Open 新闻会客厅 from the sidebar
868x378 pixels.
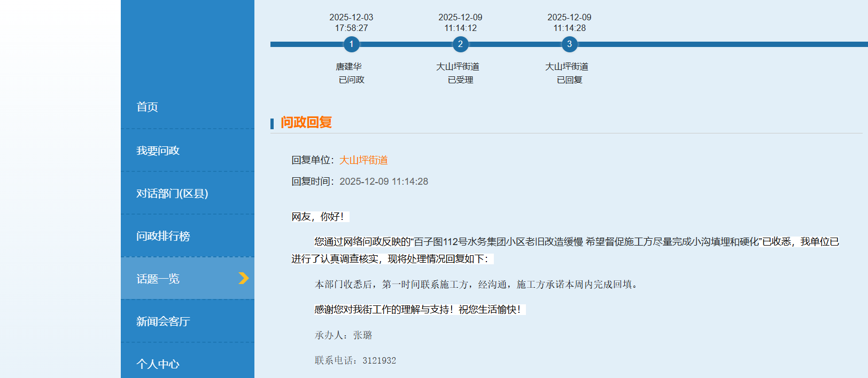tap(163, 321)
